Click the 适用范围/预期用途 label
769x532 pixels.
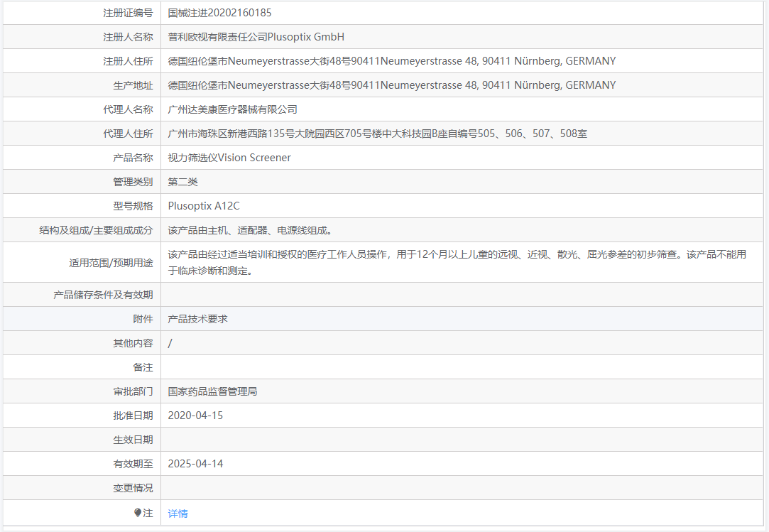pos(111,263)
